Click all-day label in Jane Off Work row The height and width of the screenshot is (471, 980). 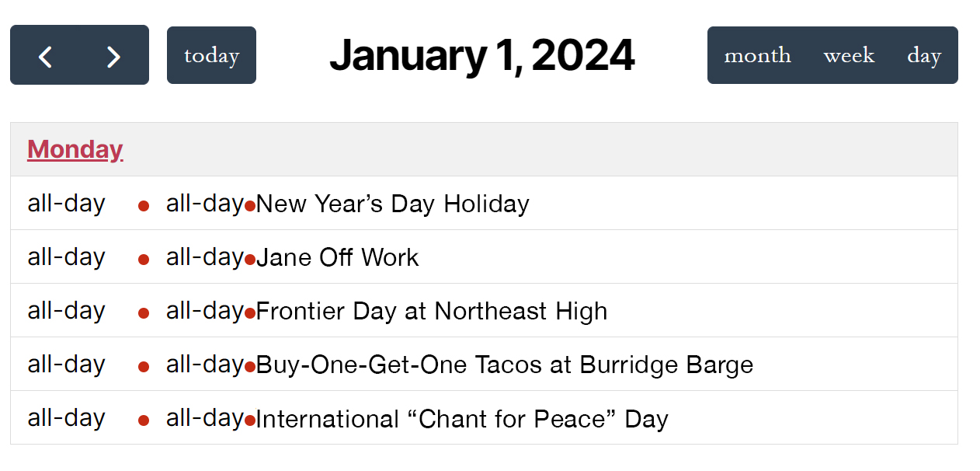[x=66, y=257]
